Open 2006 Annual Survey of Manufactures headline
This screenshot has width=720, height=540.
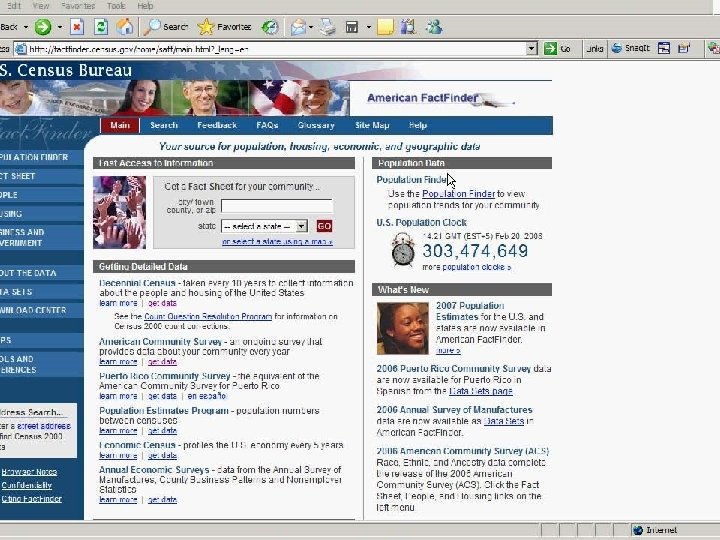click(454, 410)
